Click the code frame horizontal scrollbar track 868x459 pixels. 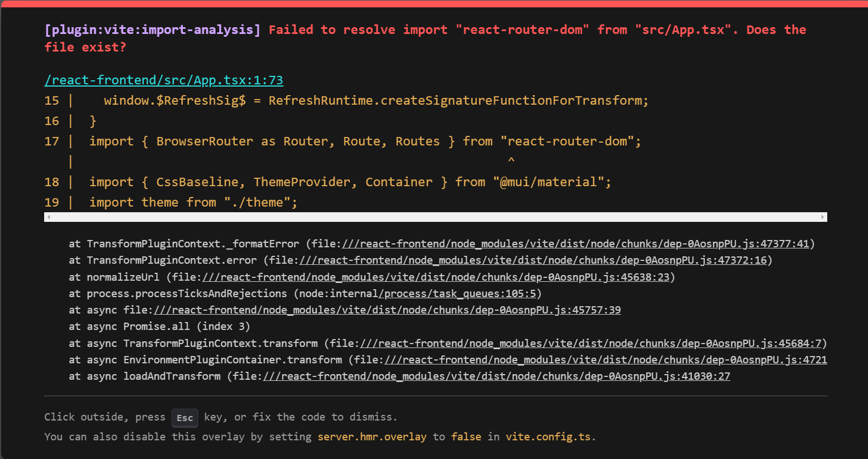click(x=435, y=217)
